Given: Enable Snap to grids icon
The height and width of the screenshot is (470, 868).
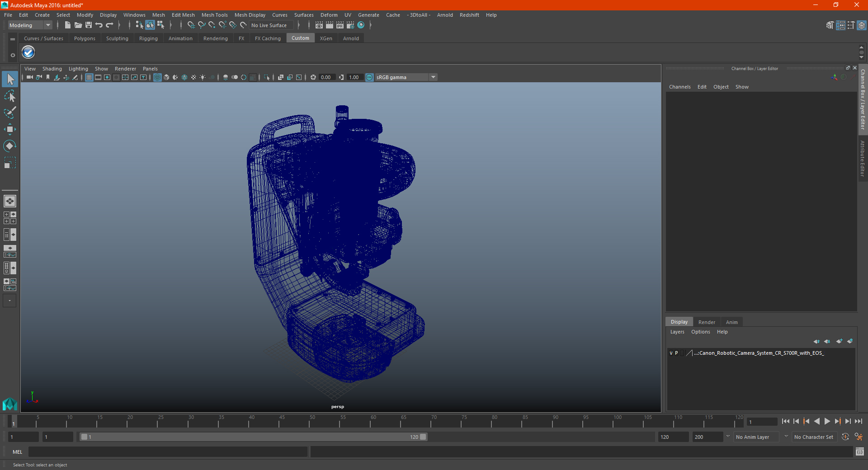Looking at the screenshot, I should click(x=191, y=25).
